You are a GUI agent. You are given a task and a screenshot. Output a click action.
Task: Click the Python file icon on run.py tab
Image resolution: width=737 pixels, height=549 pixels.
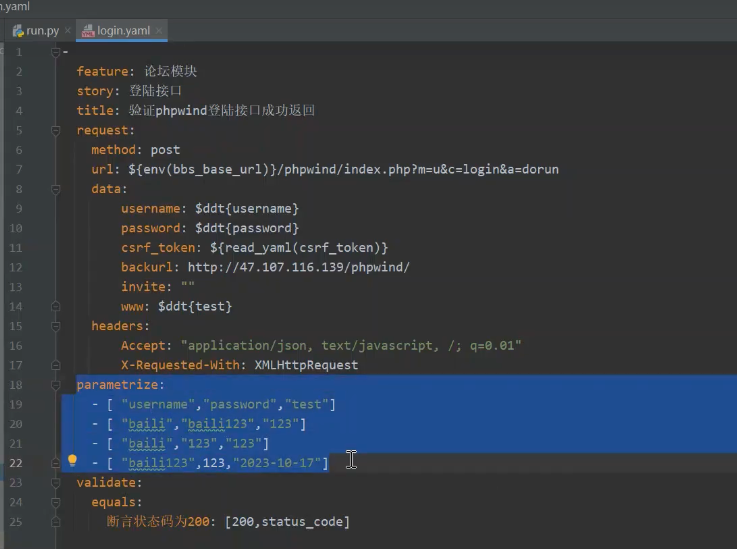[x=18, y=31]
